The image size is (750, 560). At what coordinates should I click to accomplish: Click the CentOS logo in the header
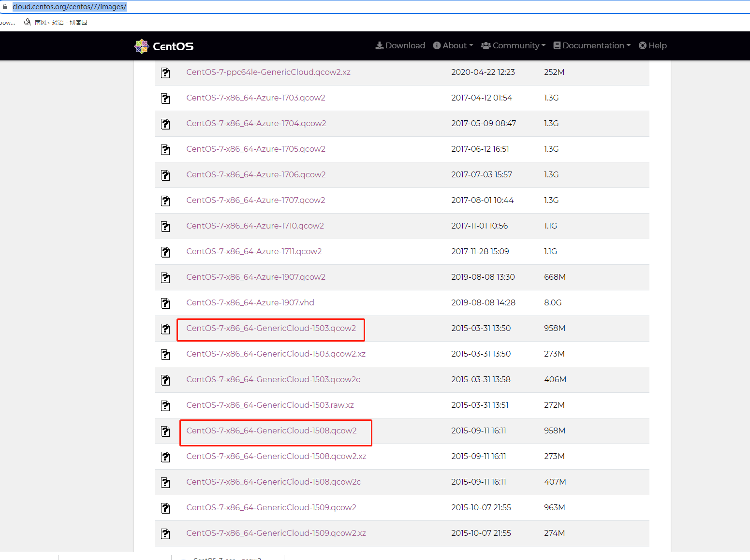(164, 46)
